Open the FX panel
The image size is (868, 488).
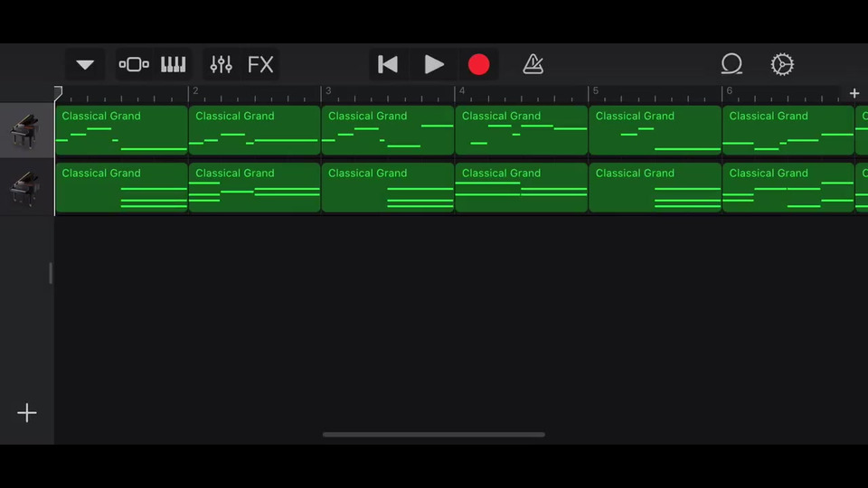click(x=260, y=65)
